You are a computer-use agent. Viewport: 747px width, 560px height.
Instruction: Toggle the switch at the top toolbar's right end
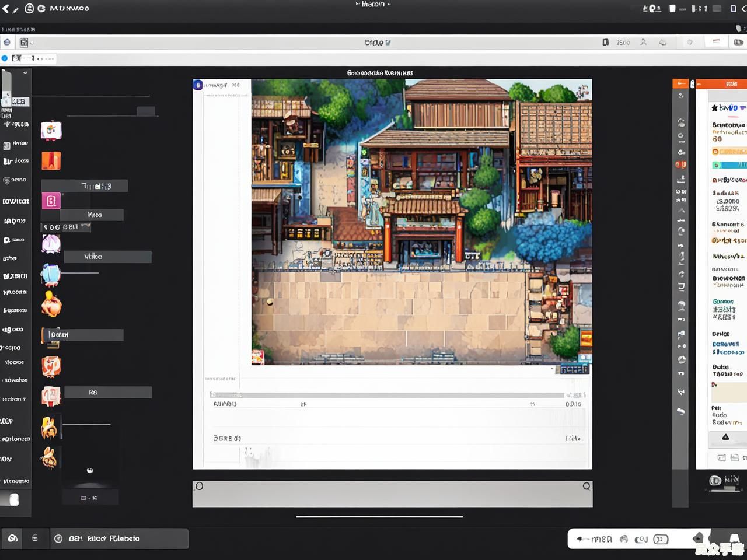pos(739,43)
